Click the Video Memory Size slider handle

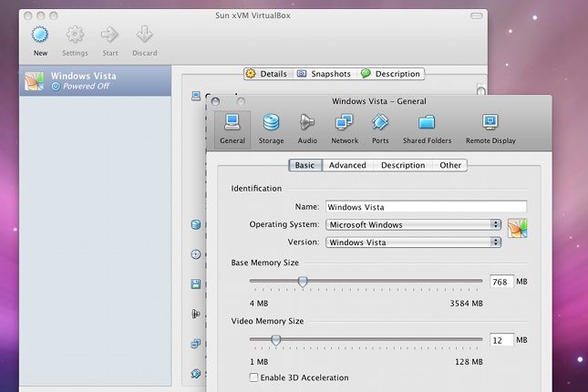point(276,340)
